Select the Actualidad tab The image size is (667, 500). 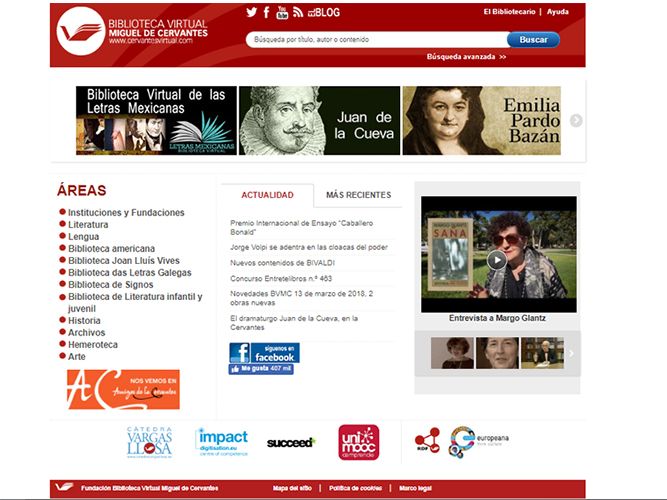267,195
